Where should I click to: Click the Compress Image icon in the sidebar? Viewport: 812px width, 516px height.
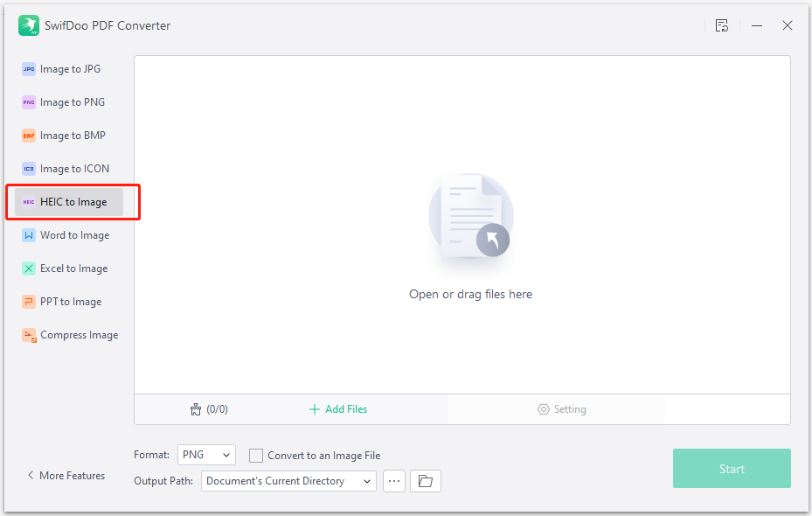pos(29,335)
